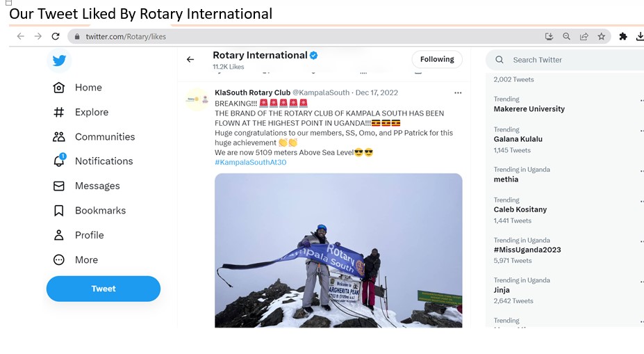
Task: Select the methia trending topic
Action: tap(506, 179)
